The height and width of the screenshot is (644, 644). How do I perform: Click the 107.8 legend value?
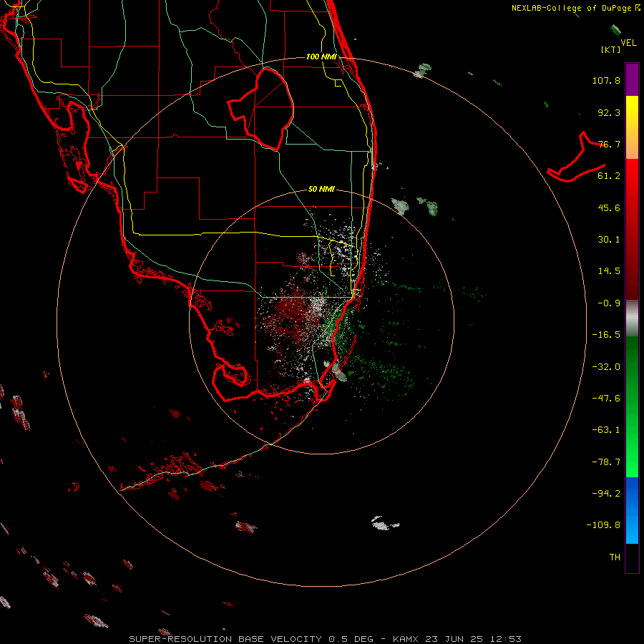point(606,80)
